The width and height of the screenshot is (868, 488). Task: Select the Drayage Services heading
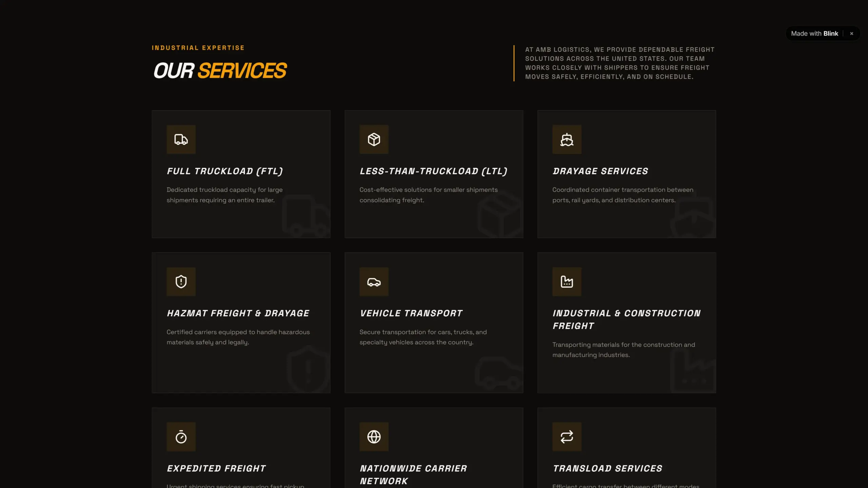600,171
